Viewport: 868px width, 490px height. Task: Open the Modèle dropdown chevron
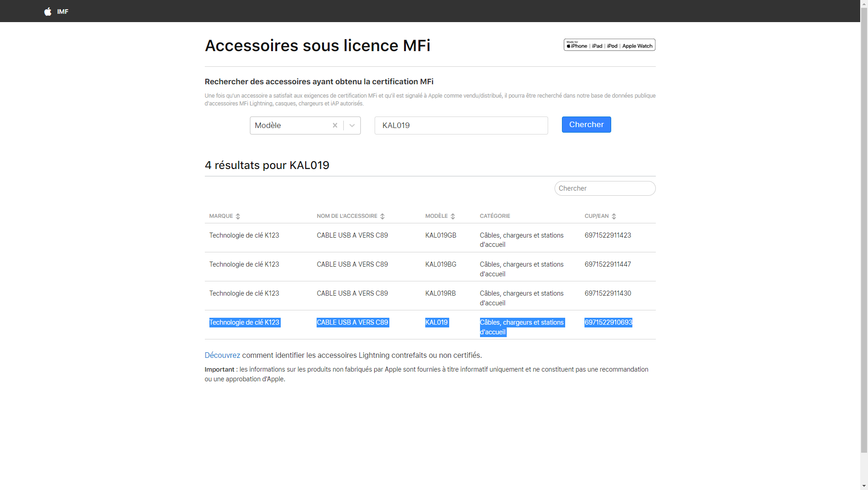(352, 125)
